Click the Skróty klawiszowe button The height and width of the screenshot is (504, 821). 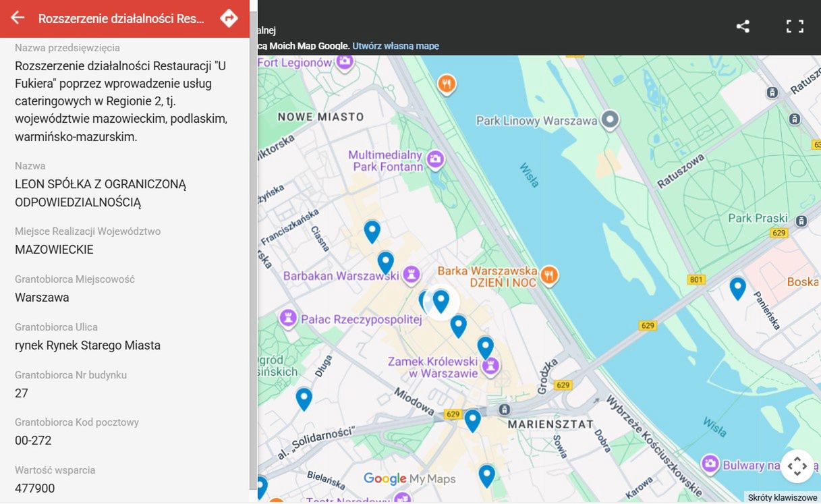click(x=783, y=498)
